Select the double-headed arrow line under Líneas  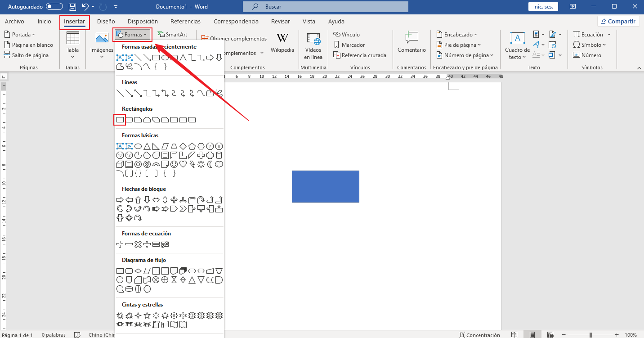[138, 93]
